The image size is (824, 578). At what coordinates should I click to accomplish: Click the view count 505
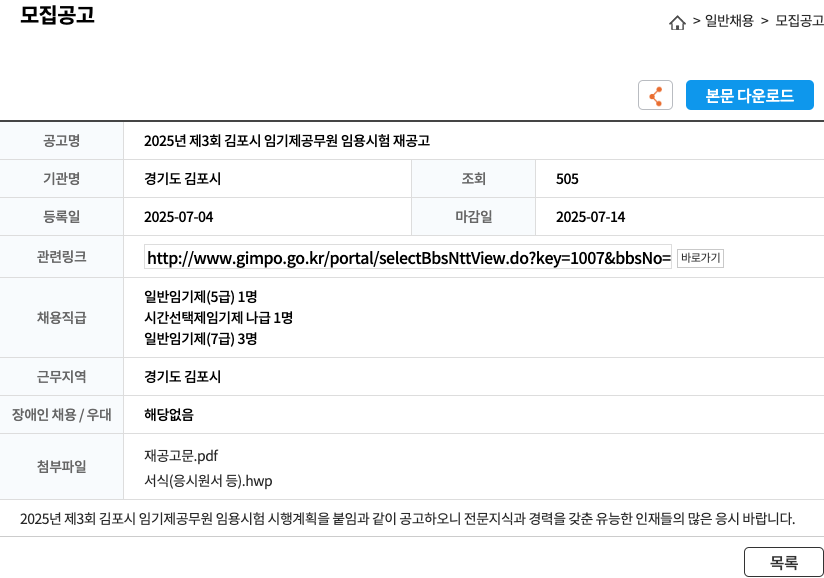567,179
